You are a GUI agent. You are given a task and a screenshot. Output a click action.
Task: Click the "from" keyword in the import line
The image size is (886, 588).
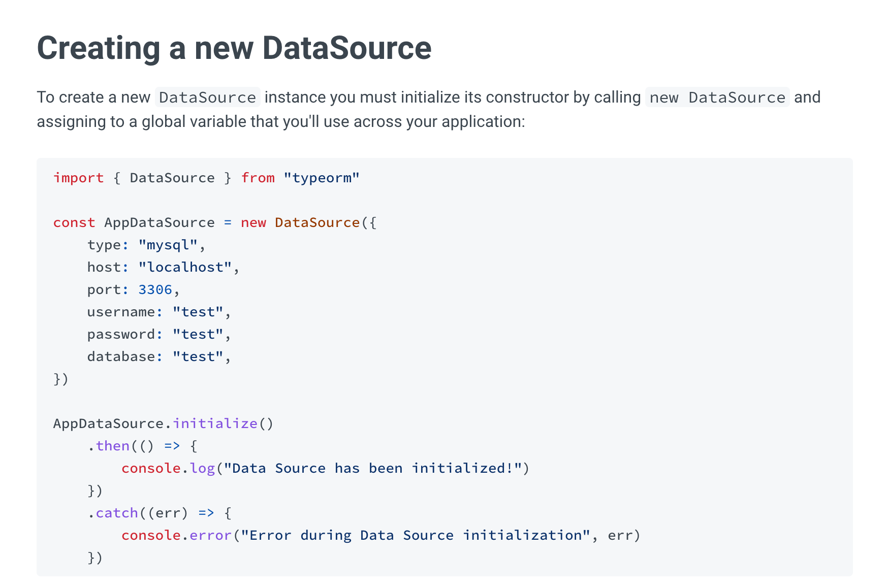point(258,178)
